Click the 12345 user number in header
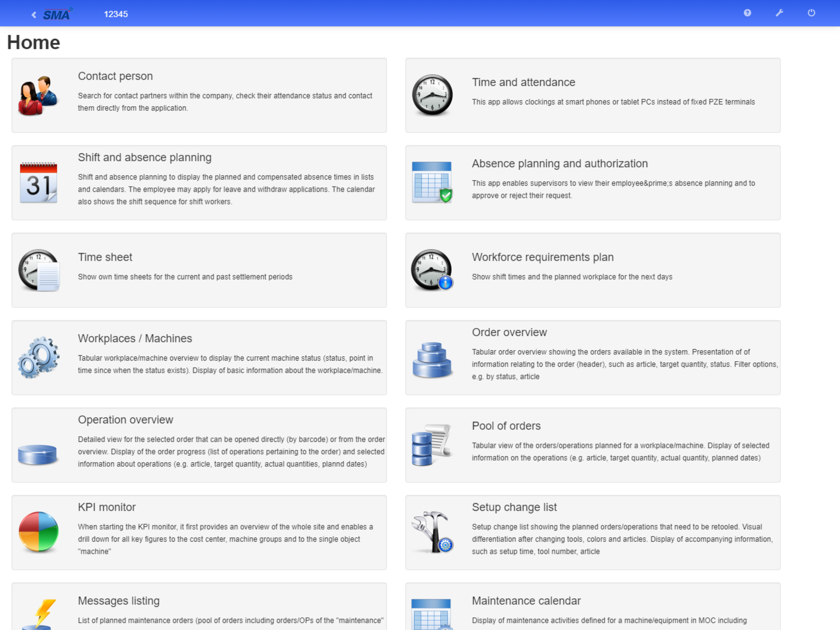The height and width of the screenshot is (630, 840). click(x=116, y=14)
